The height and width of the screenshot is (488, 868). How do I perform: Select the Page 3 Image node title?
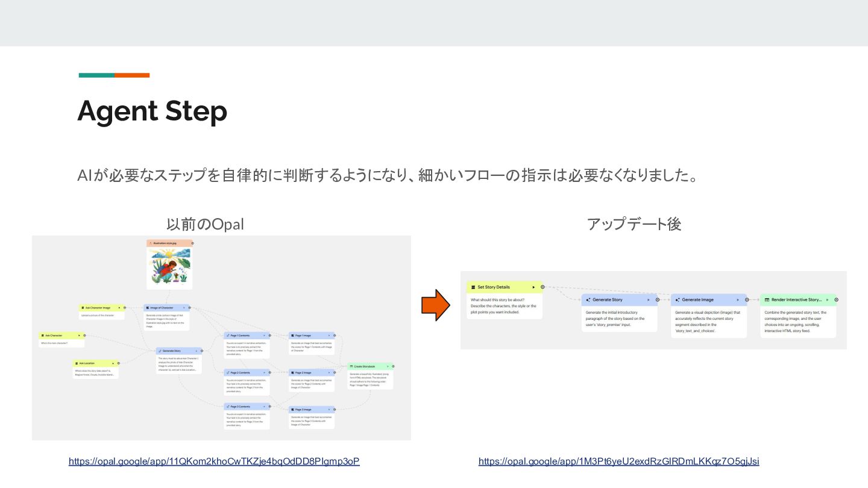[303, 410]
